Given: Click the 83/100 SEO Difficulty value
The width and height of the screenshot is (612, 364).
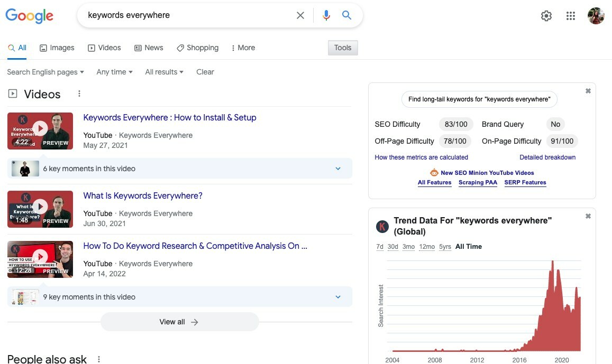Looking at the screenshot, I should click(x=456, y=124).
